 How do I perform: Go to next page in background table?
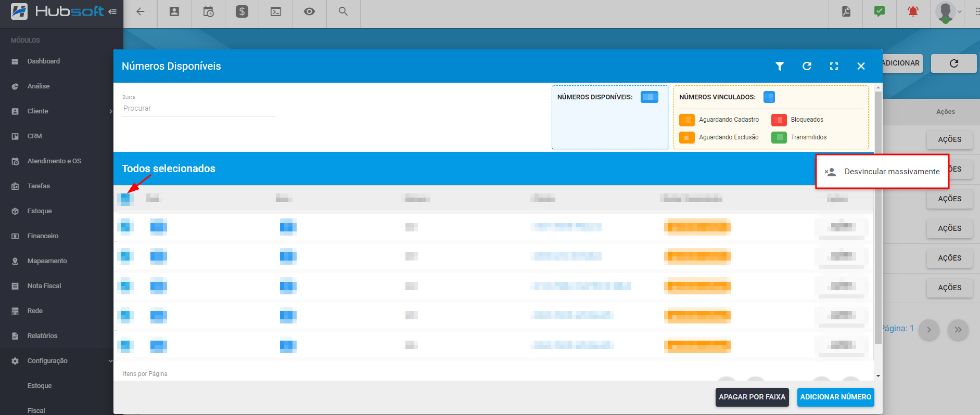point(929,330)
